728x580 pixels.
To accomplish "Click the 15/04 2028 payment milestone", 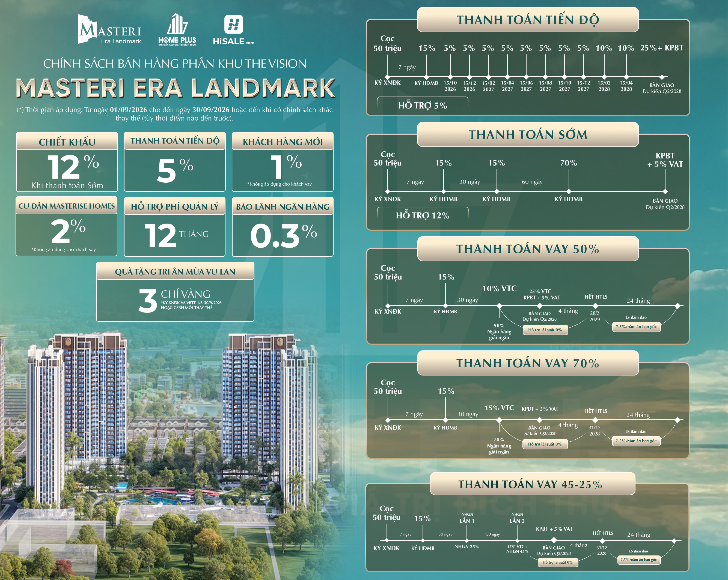I will pyautogui.click(x=626, y=86).
